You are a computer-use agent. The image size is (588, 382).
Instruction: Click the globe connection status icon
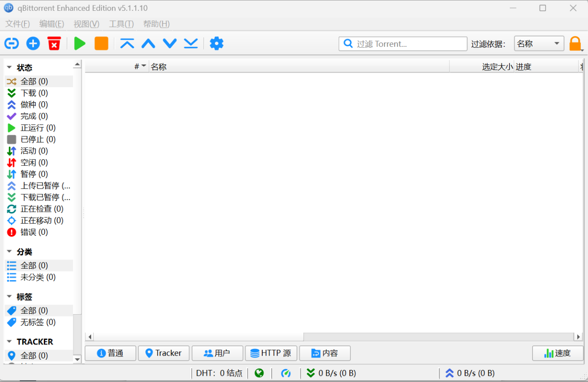click(259, 373)
